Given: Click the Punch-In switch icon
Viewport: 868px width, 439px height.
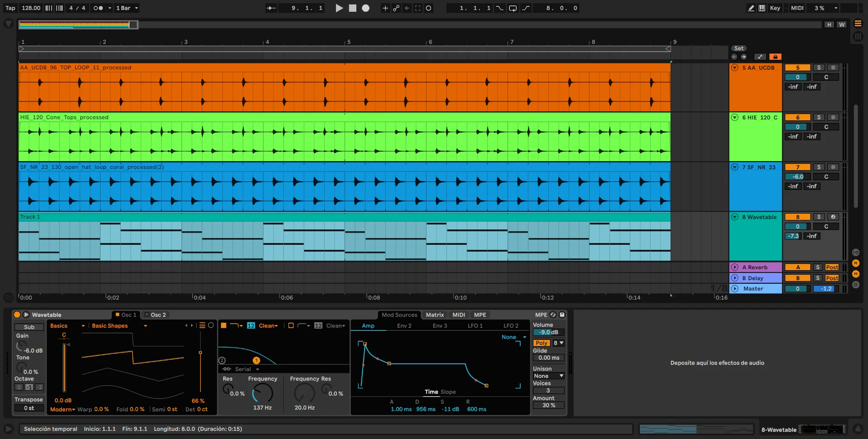Looking at the screenshot, I should click(499, 8).
